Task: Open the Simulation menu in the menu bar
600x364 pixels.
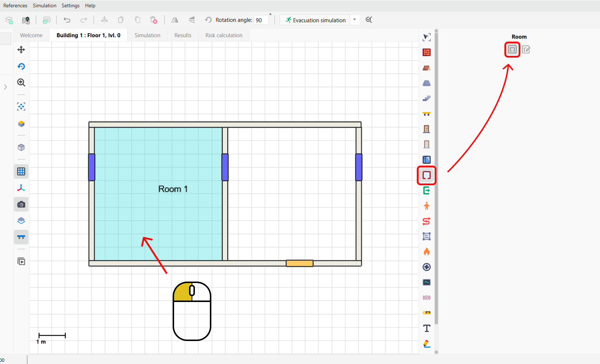Action: click(x=45, y=5)
